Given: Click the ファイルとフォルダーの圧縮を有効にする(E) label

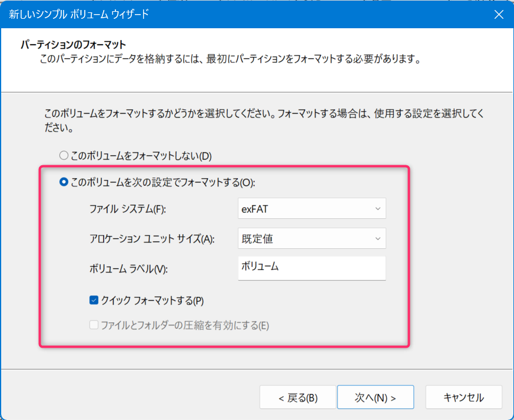Looking at the screenshot, I should click(x=185, y=325).
